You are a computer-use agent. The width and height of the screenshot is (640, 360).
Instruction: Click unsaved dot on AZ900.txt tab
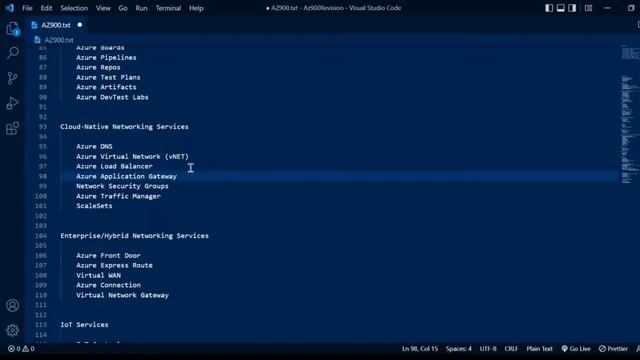(x=80, y=25)
